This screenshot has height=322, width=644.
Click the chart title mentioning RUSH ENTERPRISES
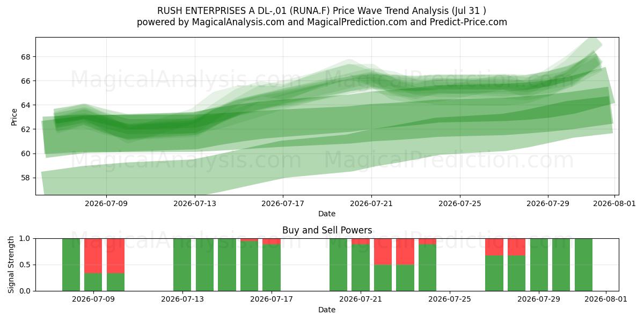[x=322, y=11]
